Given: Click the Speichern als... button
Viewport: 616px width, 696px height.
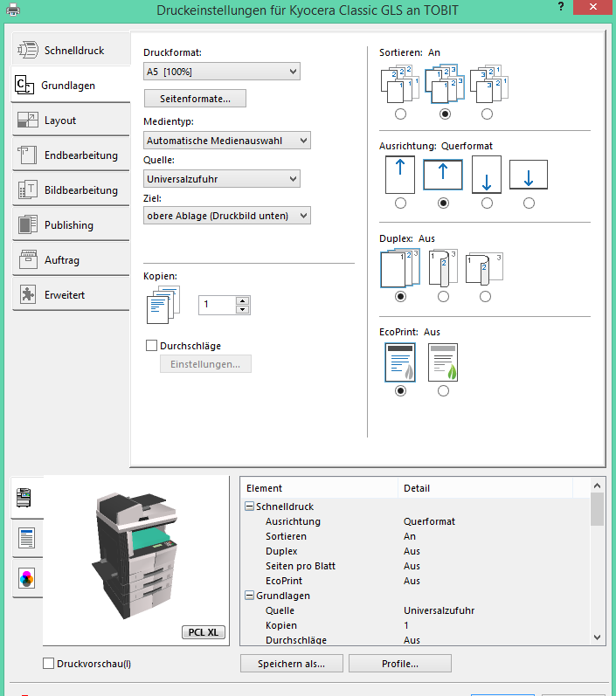Looking at the screenshot, I should coord(291,664).
